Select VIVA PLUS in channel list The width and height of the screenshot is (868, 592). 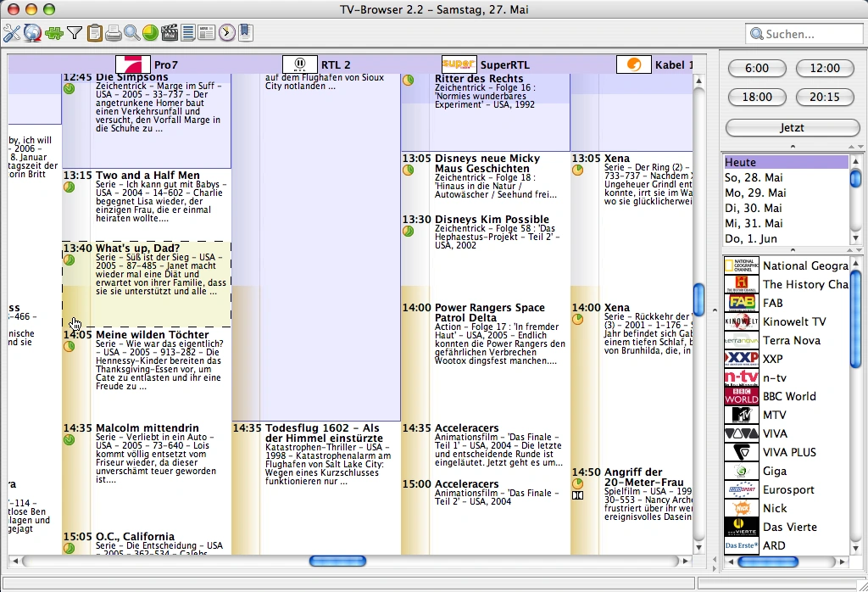786,452
